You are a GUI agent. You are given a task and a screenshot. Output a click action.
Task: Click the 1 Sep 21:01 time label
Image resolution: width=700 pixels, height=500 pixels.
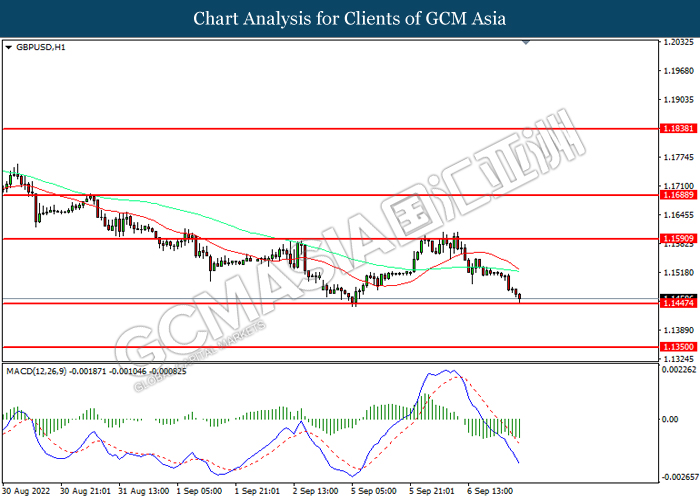pos(257,491)
